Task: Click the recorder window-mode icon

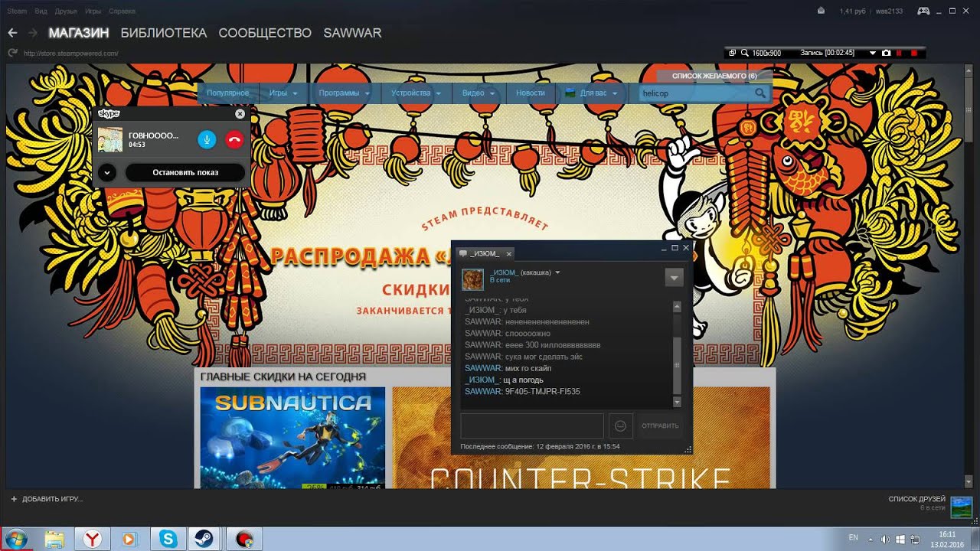Action: (x=733, y=53)
